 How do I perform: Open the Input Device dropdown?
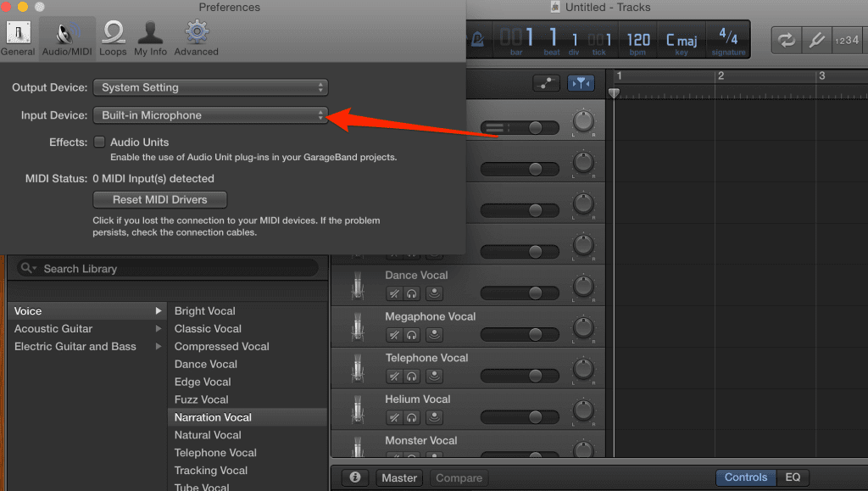point(210,115)
